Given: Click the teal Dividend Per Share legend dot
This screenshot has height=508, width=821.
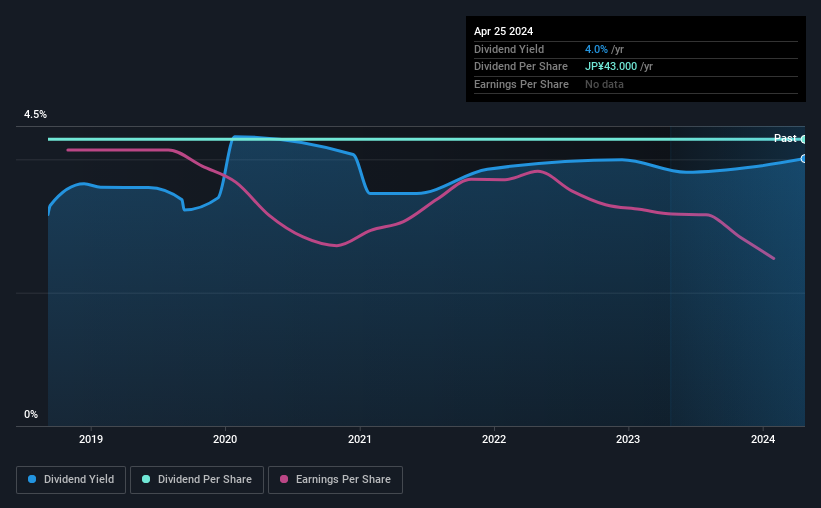Looking at the screenshot, I should coord(146,479).
